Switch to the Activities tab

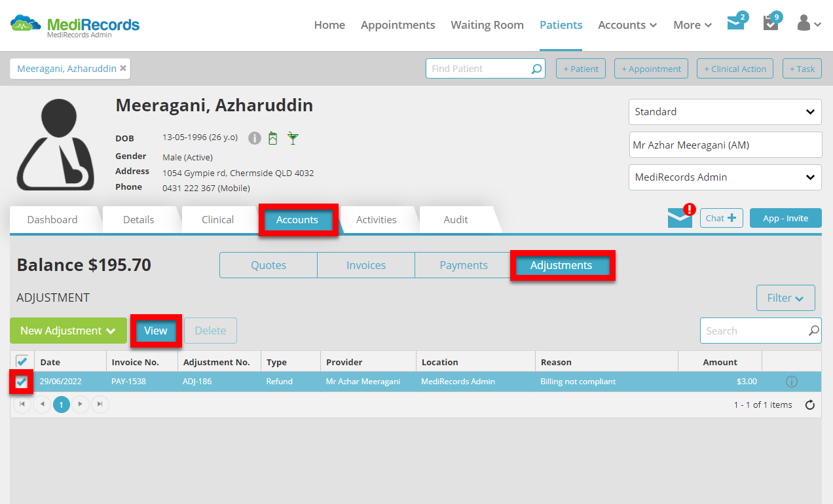[x=377, y=219]
